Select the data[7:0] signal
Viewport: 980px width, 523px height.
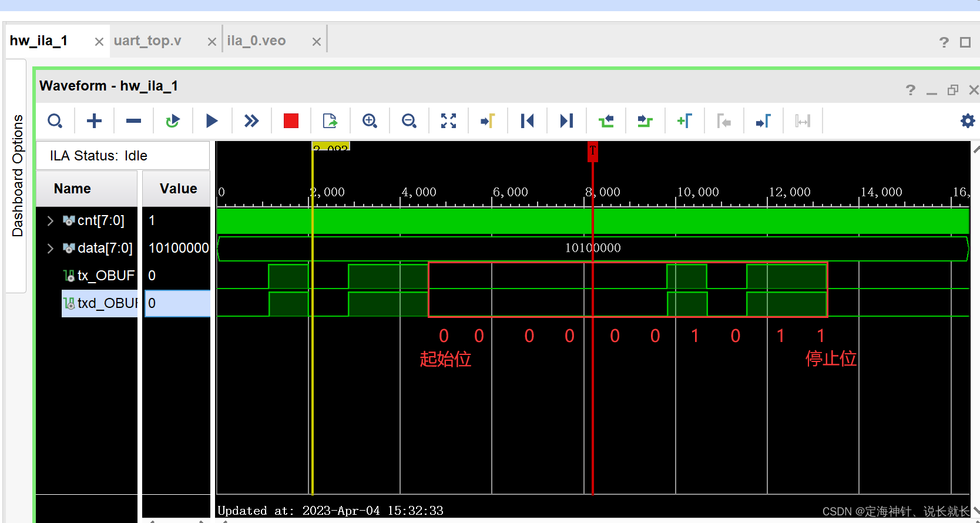(x=105, y=248)
